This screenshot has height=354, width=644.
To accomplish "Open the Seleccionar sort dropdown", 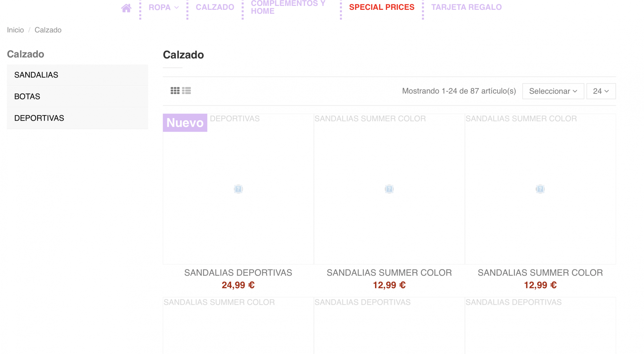I will pyautogui.click(x=553, y=91).
